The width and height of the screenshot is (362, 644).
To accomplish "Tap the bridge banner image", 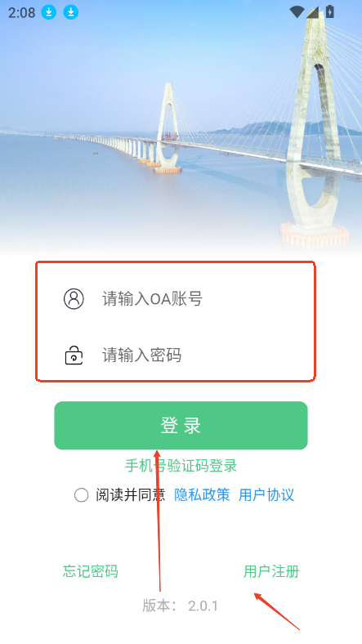I will coord(181,127).
